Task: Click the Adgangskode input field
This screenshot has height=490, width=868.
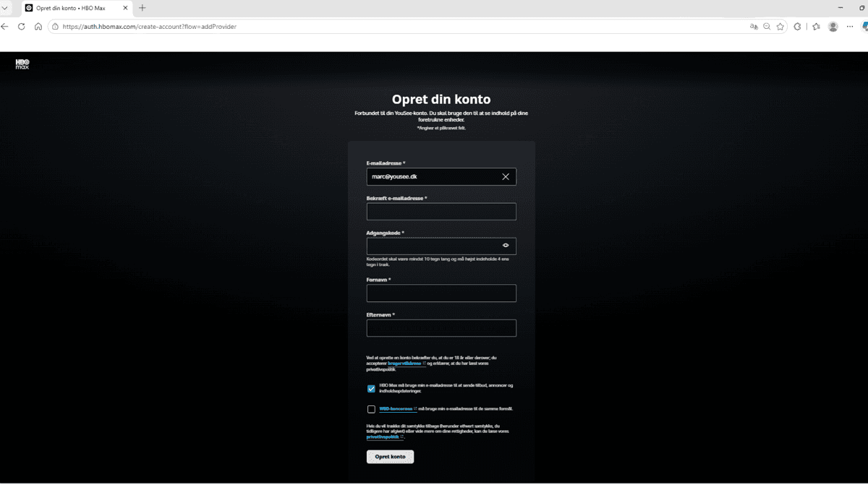Action: coord(441,246)
